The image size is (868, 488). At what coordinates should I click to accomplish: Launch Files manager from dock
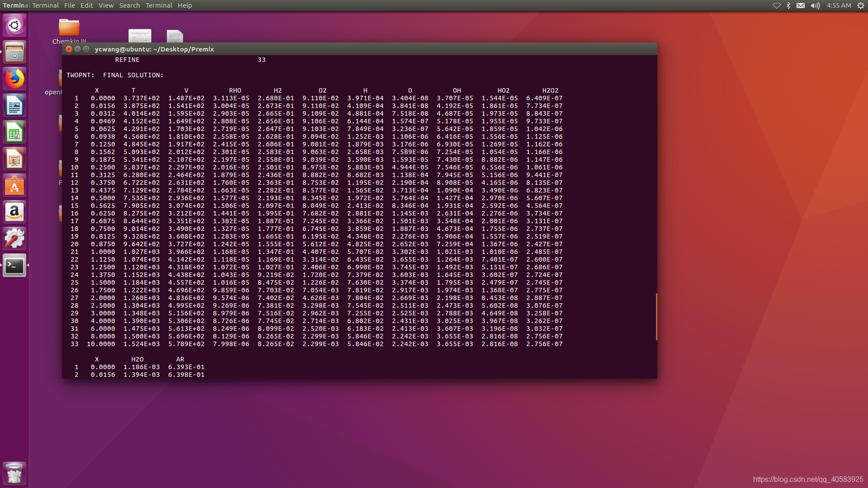click(14, 52)
